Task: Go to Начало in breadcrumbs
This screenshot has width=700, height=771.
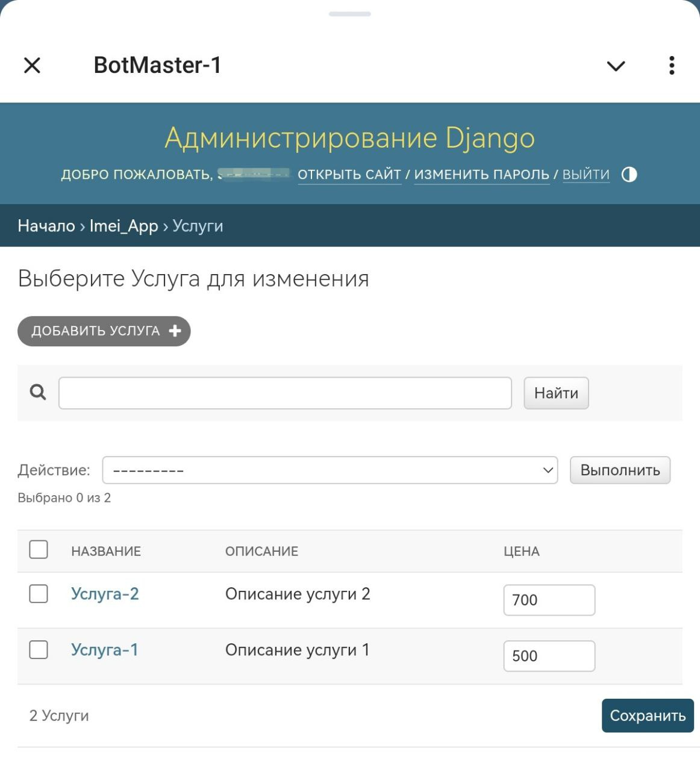Action: [x=46, y=226]
